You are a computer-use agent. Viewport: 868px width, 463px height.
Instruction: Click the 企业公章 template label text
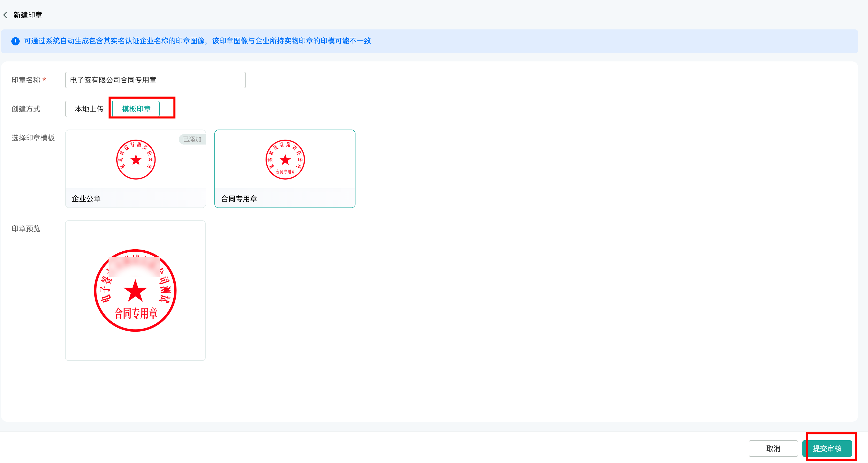(86, 199)
